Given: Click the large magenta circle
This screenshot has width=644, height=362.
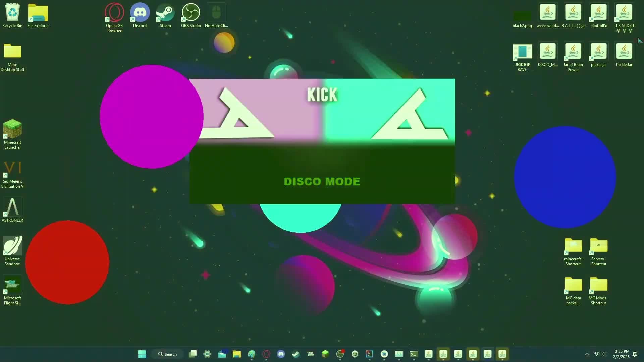Looking at the screenshot, I should (152, 116).
